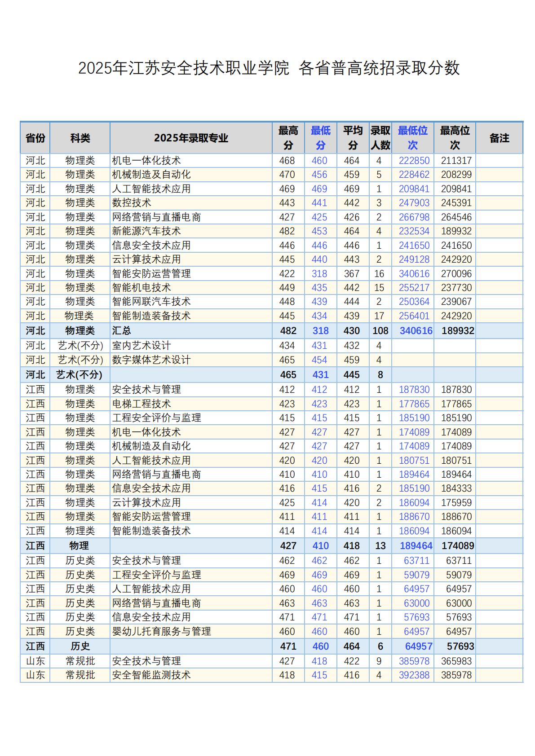Click the '录取人数' column header
The image size is (535, 756).
pyautogui.click(x=380, y=138)
